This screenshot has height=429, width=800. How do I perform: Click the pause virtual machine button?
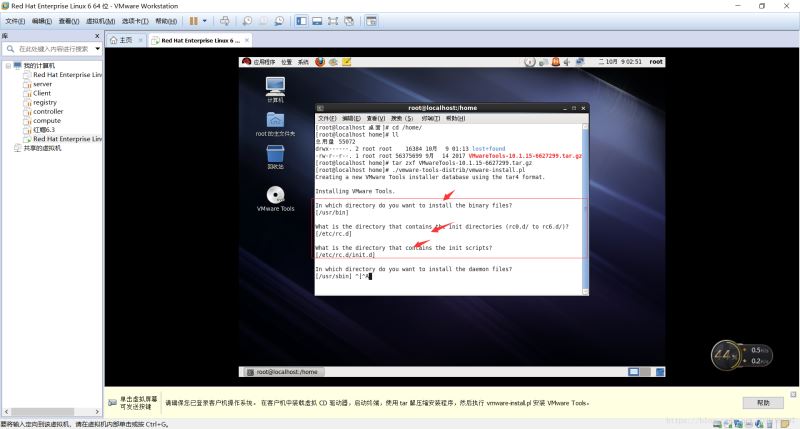click(192, 20)
